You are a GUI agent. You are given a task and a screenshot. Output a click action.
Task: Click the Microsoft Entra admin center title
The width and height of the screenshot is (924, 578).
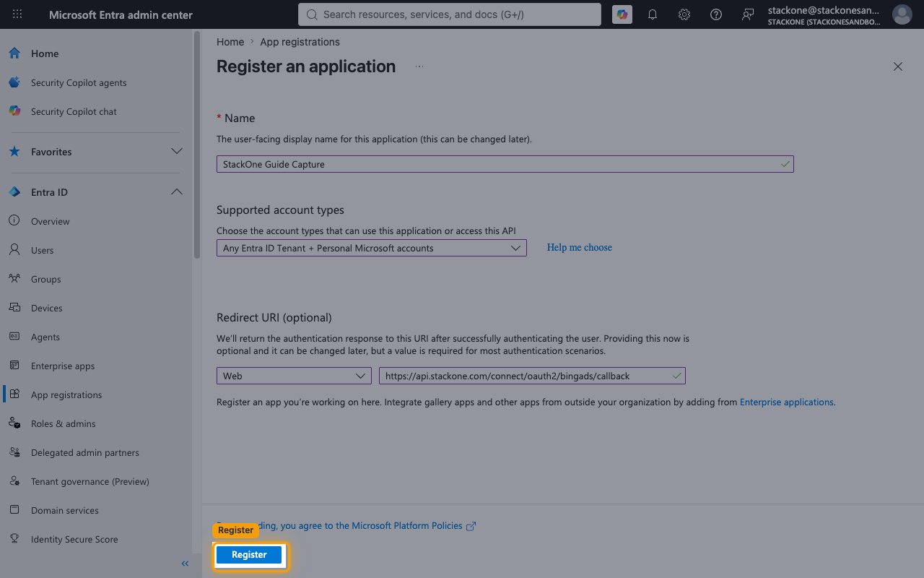(121, 14)
